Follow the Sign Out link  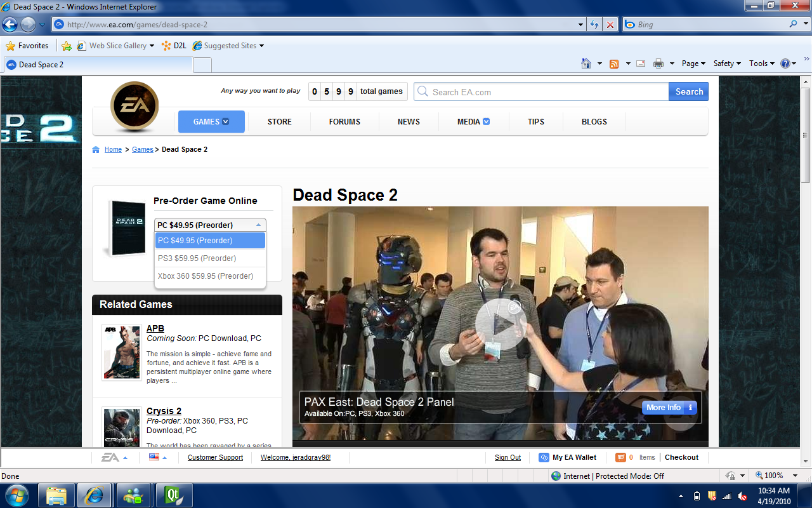pyautogui.click(x=507, y=457)
